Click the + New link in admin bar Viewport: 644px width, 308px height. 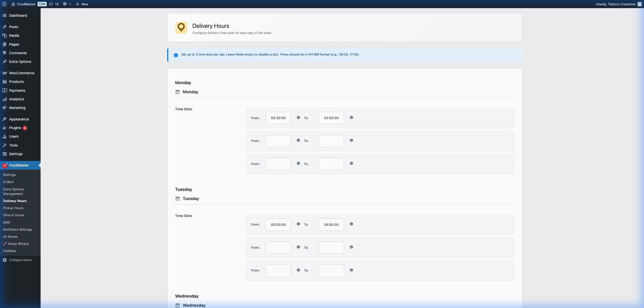[82, 4]
